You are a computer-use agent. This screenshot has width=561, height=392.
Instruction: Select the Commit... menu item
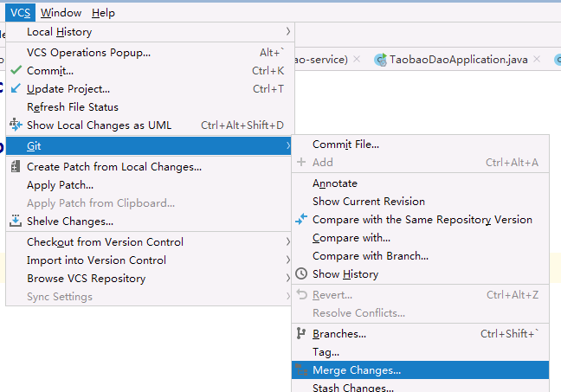[x=150, y=70]
